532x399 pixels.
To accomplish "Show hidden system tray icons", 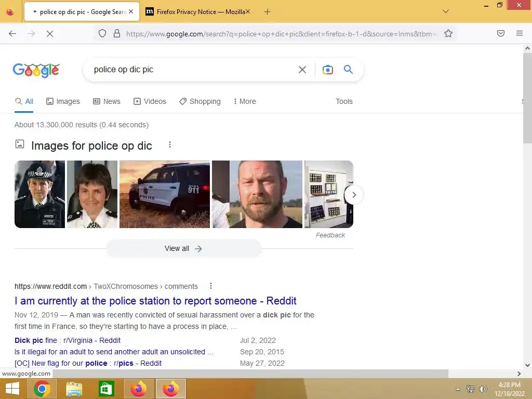I will point(458,389).
